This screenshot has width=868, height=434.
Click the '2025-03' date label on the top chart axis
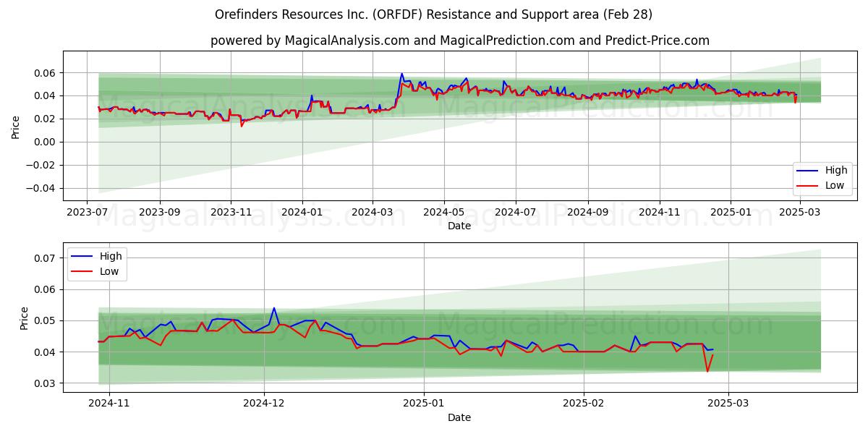pos(799,213)
